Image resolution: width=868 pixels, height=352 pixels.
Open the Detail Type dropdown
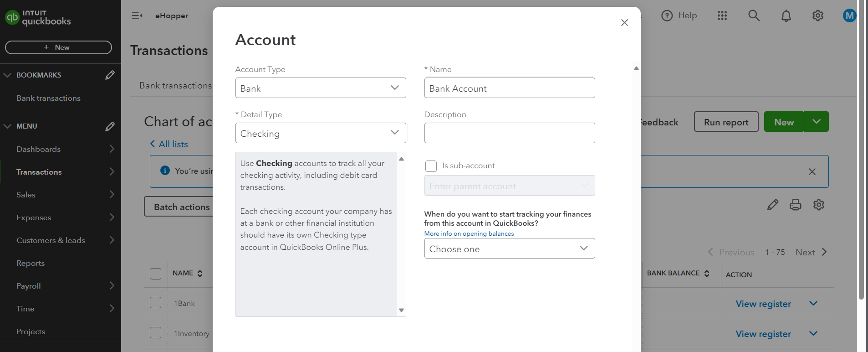pyautogui.click(x=321, y=133)
